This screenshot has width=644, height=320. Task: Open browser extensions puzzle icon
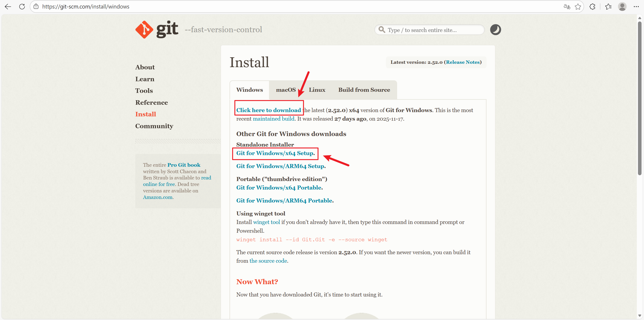592,7
